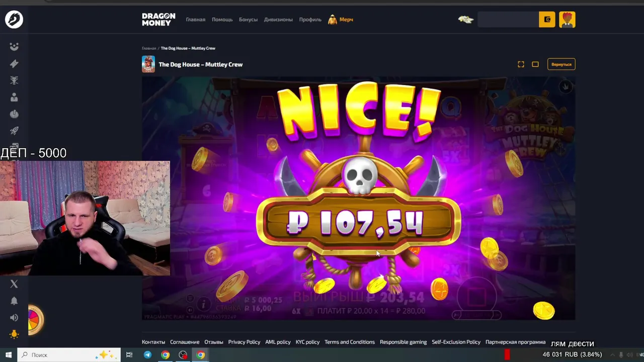This screenshot has width=644, height=362.
Task: Open the user avatar profile picture
Action: pyautogui.click(x=567, y=20)
